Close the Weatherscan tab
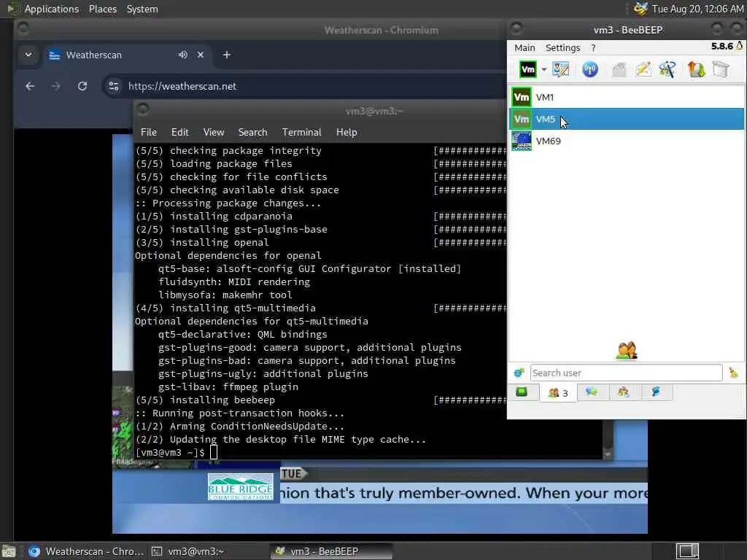 [x=201, y=55]
